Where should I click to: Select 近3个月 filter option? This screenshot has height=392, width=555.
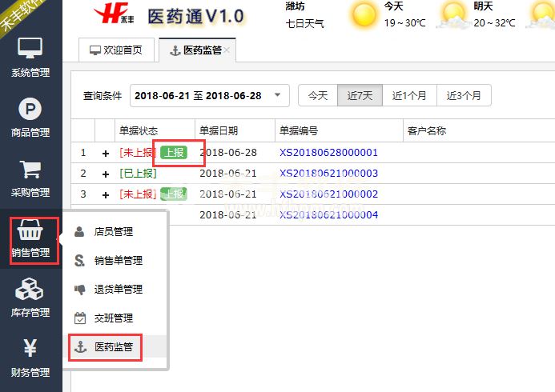click(x=464, y=95)
